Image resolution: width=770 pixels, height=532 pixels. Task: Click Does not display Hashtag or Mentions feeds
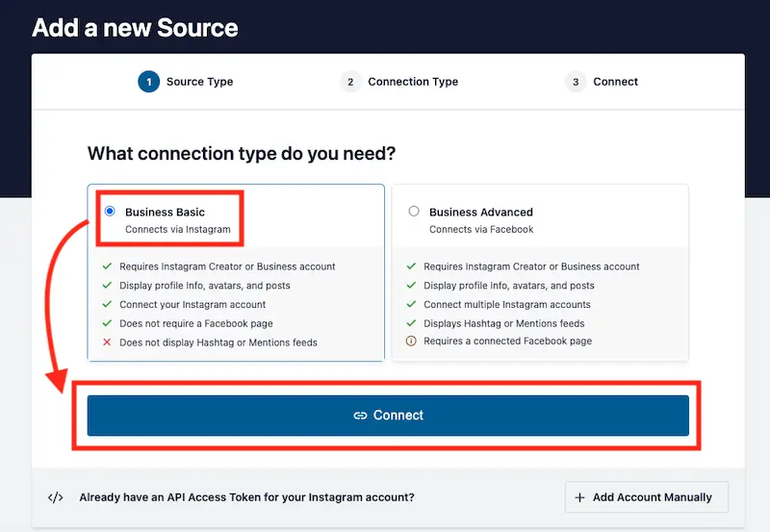218,342
